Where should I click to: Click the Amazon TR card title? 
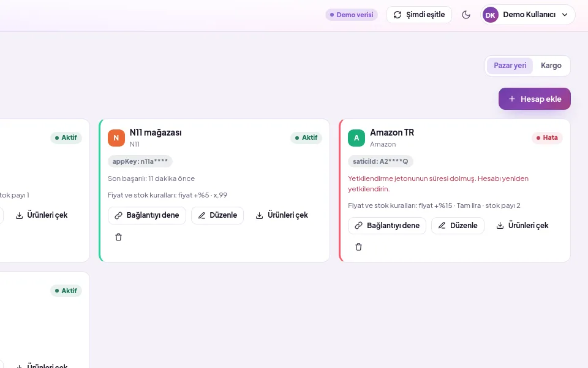392,132
